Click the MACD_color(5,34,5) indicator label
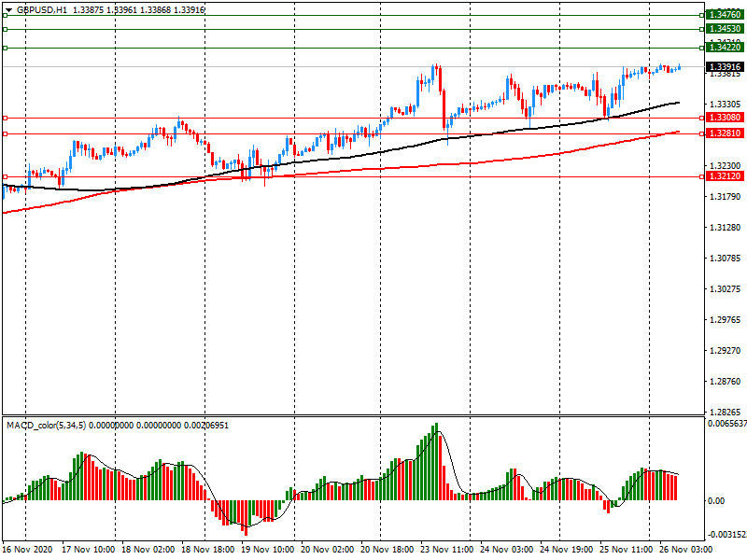The height and width of the screenshot is (560, 747). [46, 425]
